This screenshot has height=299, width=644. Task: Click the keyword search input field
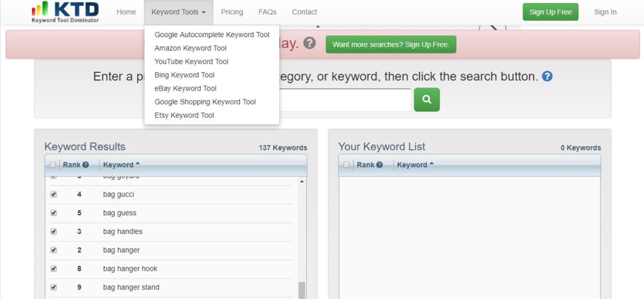(x=345, y=99)
